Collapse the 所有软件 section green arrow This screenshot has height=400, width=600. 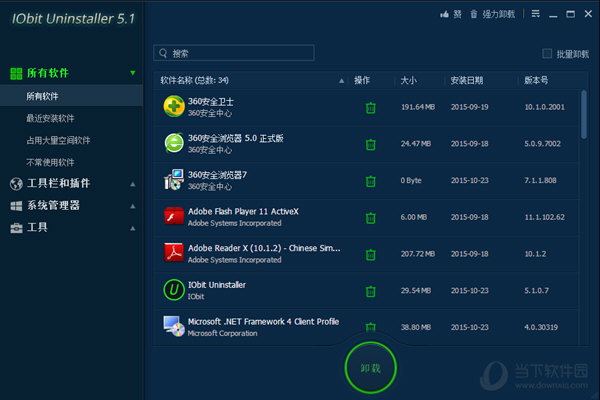[133, 73]
